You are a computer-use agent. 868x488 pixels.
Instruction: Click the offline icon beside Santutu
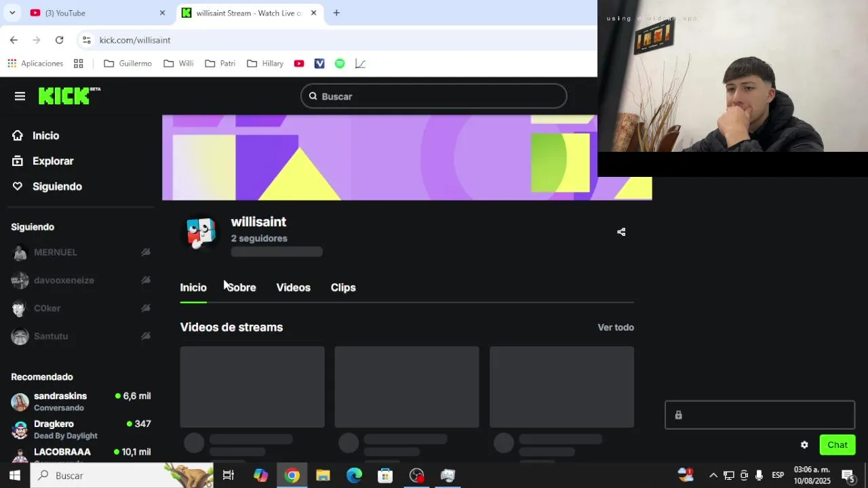(146, 336)
